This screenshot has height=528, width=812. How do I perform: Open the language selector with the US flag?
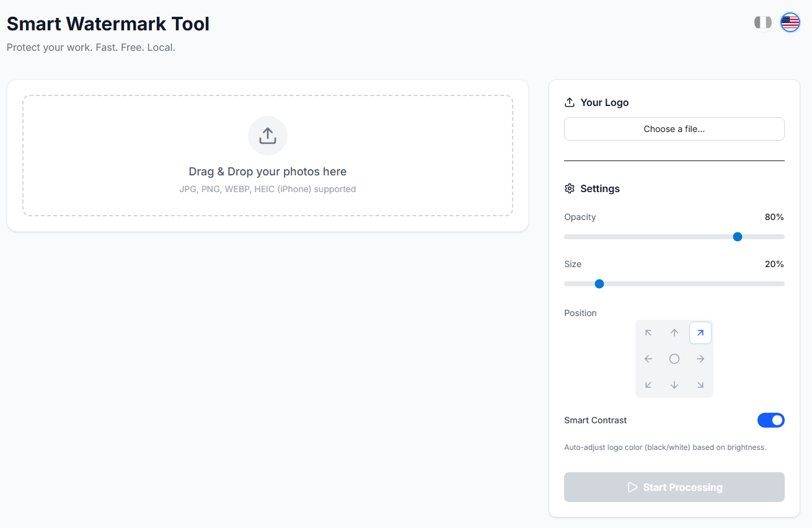click(x=790, y=22)
